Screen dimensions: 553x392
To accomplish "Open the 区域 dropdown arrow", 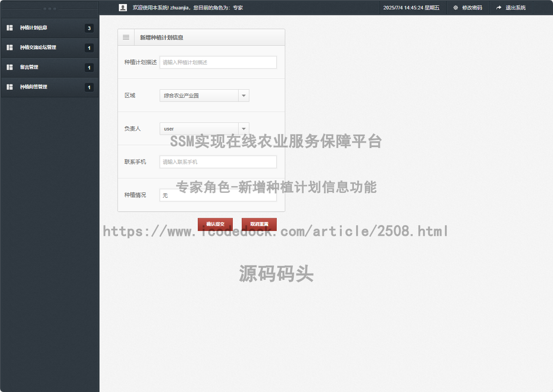I will pos(244,96).
